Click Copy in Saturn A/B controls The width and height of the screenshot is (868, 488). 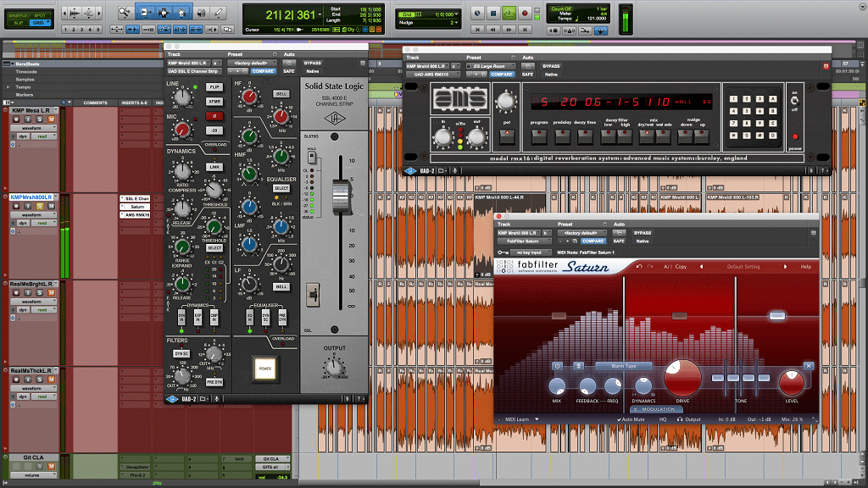coord(681,267)
